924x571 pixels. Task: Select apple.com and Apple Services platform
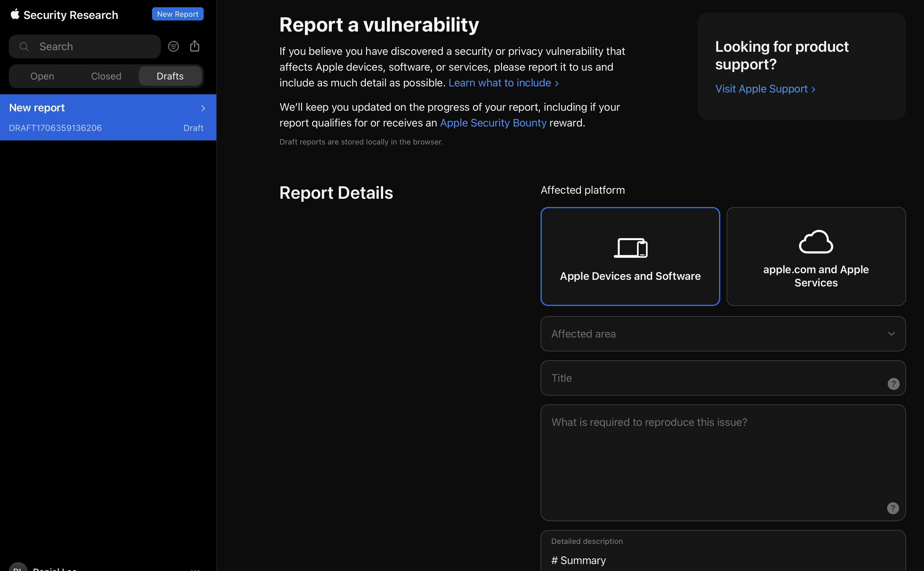coord(816,276)
